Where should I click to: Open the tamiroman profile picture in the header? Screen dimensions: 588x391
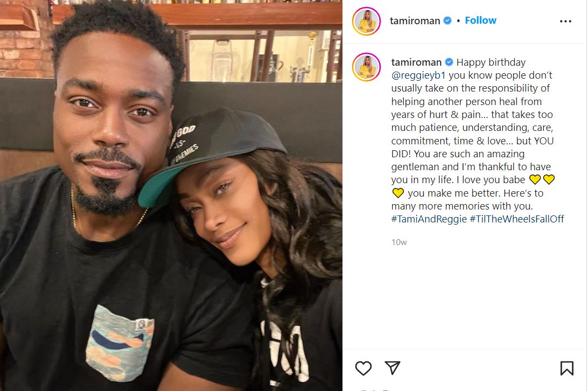tap(366, 21)
